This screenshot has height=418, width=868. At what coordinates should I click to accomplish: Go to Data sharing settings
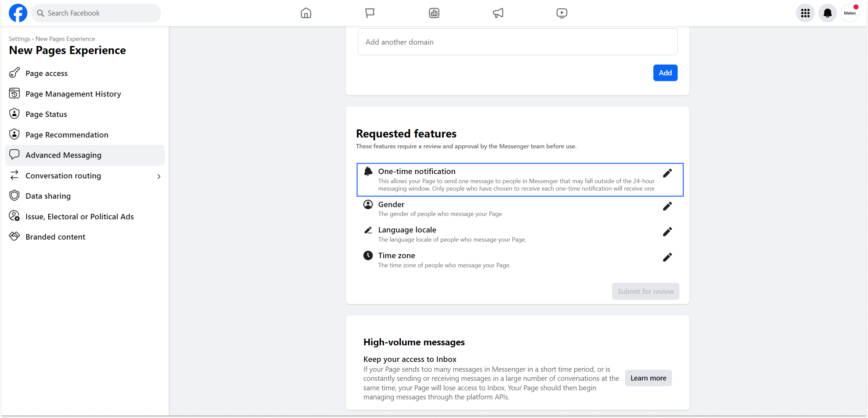(48, 196)
